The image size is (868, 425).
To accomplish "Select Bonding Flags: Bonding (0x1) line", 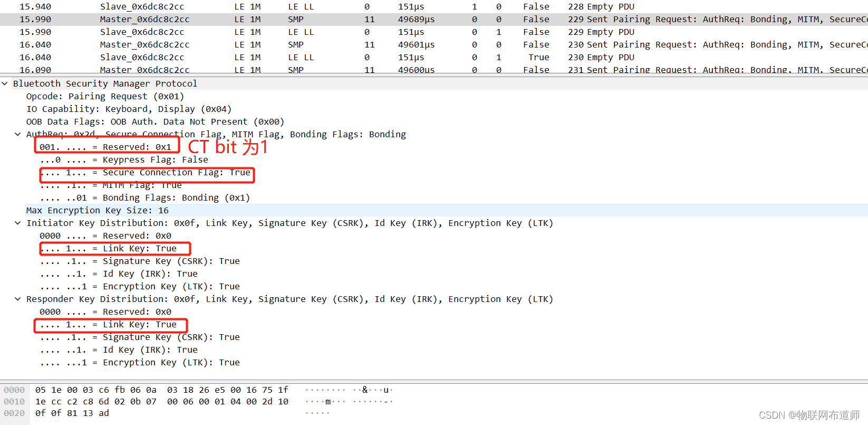I will tap(145, 197).
